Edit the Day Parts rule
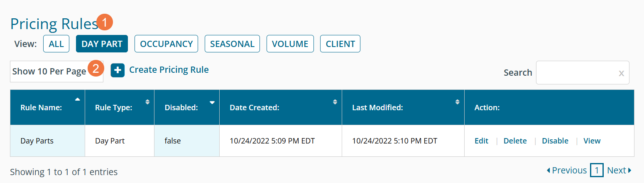The image size is (644, 183). click(481, 141)
